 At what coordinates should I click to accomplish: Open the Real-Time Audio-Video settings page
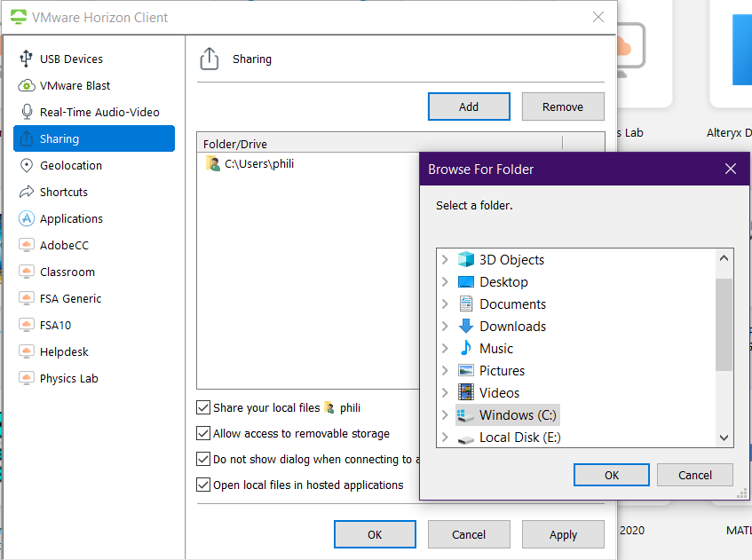(x=94, y=112)
